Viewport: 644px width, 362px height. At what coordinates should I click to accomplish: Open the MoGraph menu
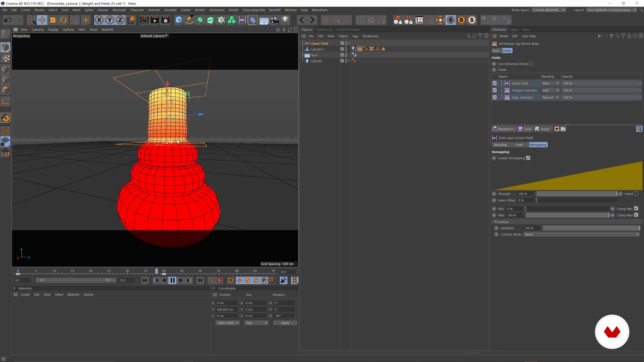[119, 10]
